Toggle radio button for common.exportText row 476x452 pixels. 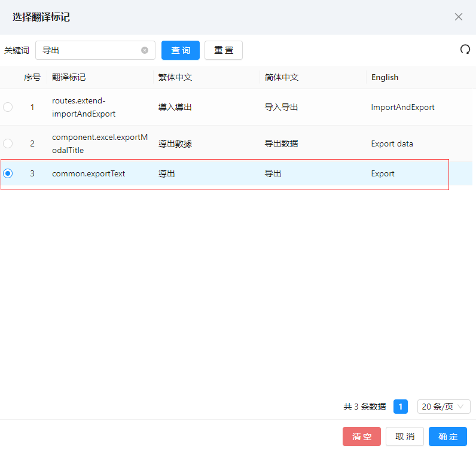(8, 174)
